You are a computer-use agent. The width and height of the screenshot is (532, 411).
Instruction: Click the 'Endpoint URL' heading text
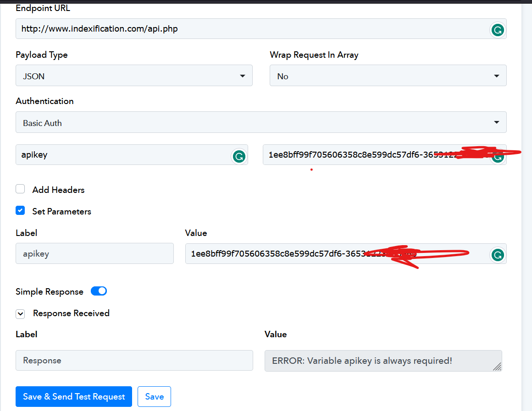click(43, 8)
